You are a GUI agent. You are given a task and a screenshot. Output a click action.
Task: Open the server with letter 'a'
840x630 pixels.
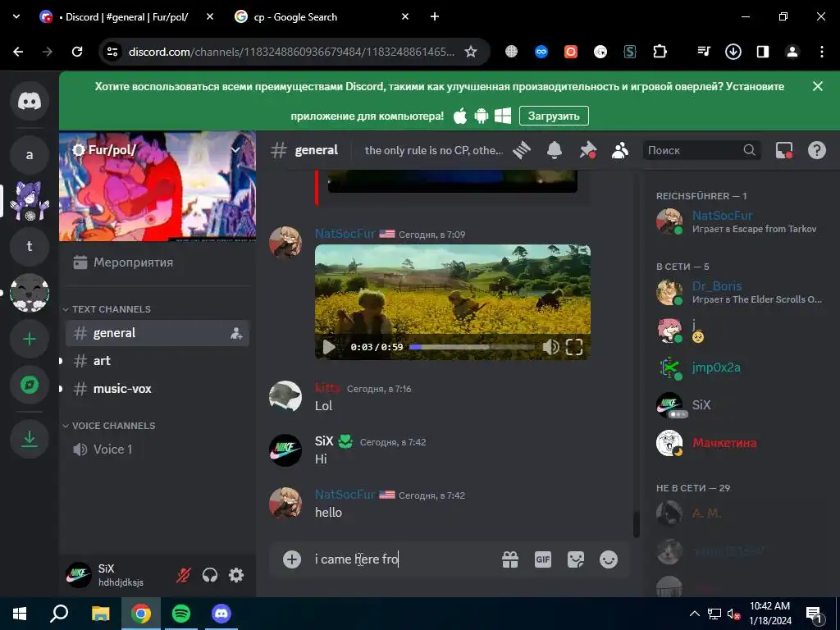coord(30,155)
